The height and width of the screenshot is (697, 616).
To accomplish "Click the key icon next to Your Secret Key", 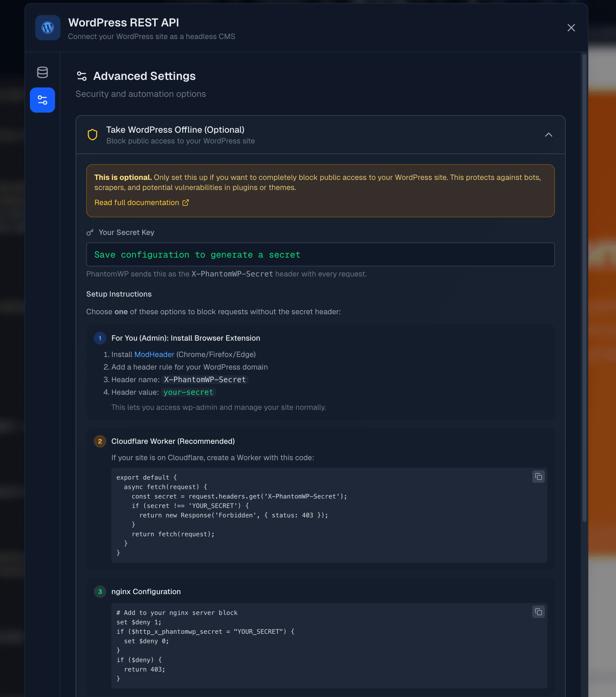I will [90, 232].
